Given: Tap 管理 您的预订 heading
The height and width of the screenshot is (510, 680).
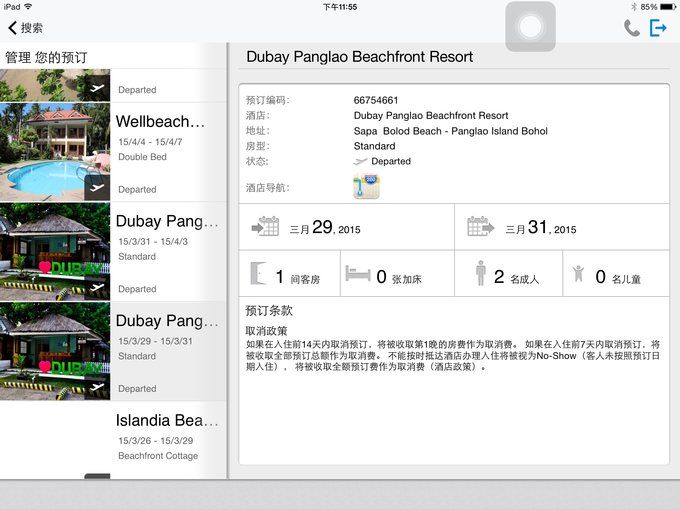Looking at the screenshot, I should click(x=46, y=57).
